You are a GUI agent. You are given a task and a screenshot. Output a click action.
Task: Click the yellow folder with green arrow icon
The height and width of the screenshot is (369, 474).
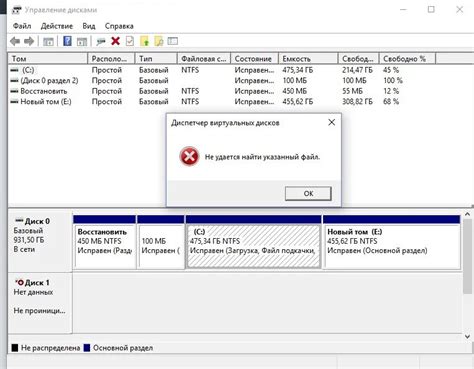144,41
